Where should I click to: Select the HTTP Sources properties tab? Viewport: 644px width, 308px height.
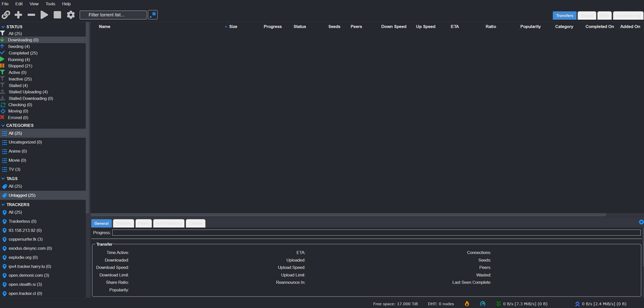coord(169,224)
